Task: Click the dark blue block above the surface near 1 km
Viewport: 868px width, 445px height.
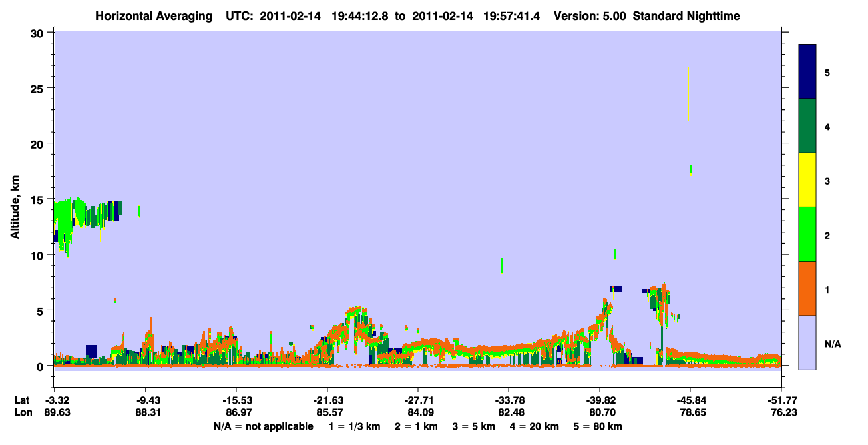Action: 91,351
